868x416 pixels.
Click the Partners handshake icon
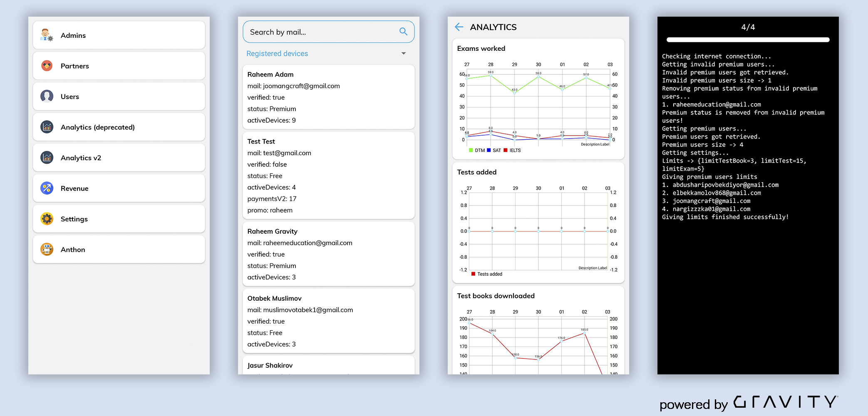(47, 66)
